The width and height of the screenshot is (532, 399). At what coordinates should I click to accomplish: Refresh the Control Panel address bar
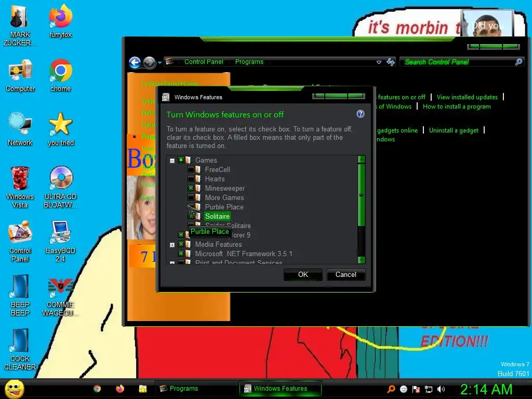(391, 62)
